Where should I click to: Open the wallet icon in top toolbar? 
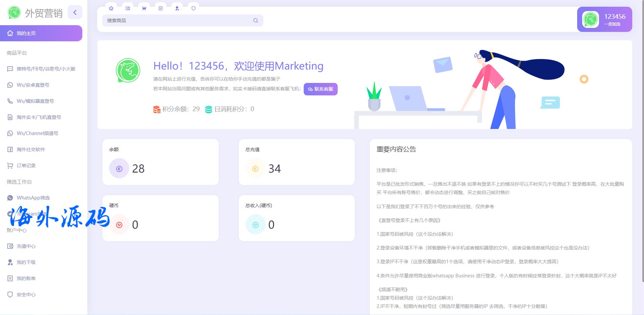[128, 8]
